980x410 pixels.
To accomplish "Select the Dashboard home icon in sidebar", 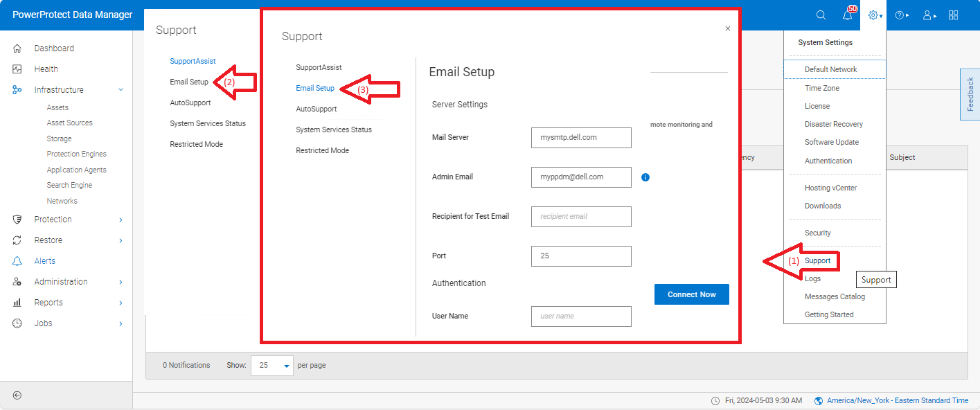I will 17,48.
